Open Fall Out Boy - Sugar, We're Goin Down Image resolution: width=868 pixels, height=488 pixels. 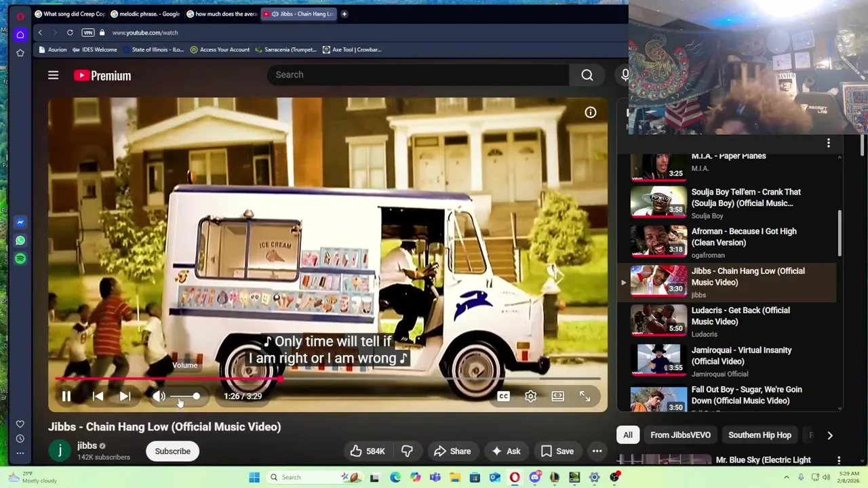click(728, 398)
